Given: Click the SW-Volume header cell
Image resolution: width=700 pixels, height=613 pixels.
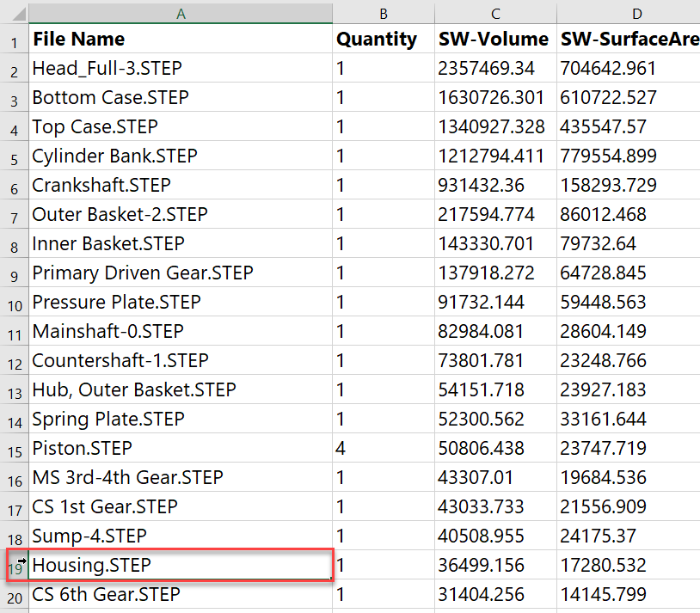Looking at the screenshot, I should coord(495,39).
